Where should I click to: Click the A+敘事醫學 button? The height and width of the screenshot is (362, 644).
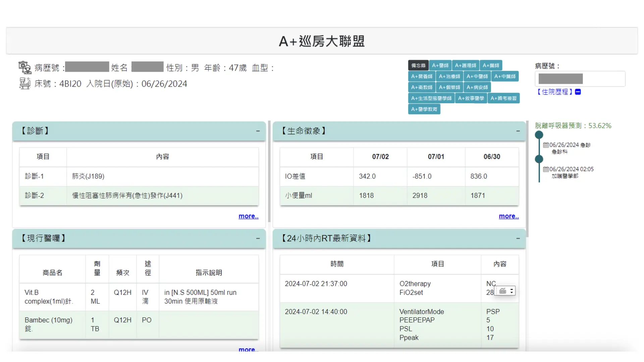tap(471, 98)
